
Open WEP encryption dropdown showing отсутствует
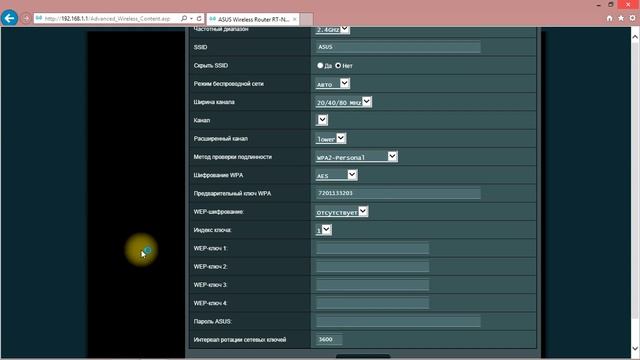pos(342,212)
